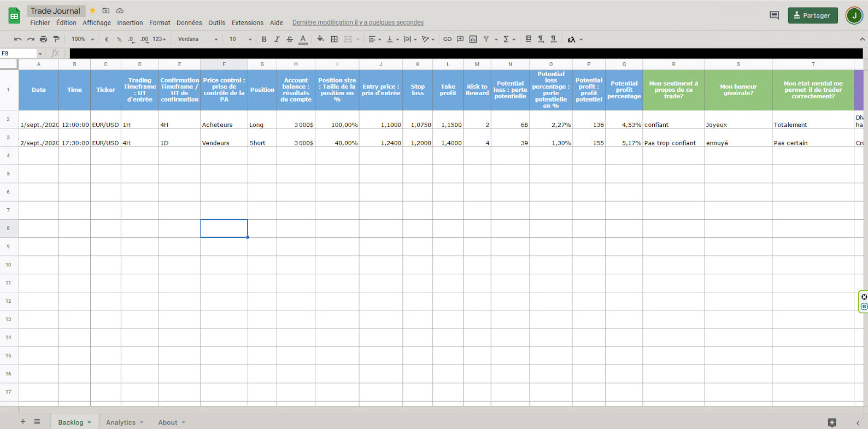Open the Extensions menu
The image size is (868, 429).
248,23
